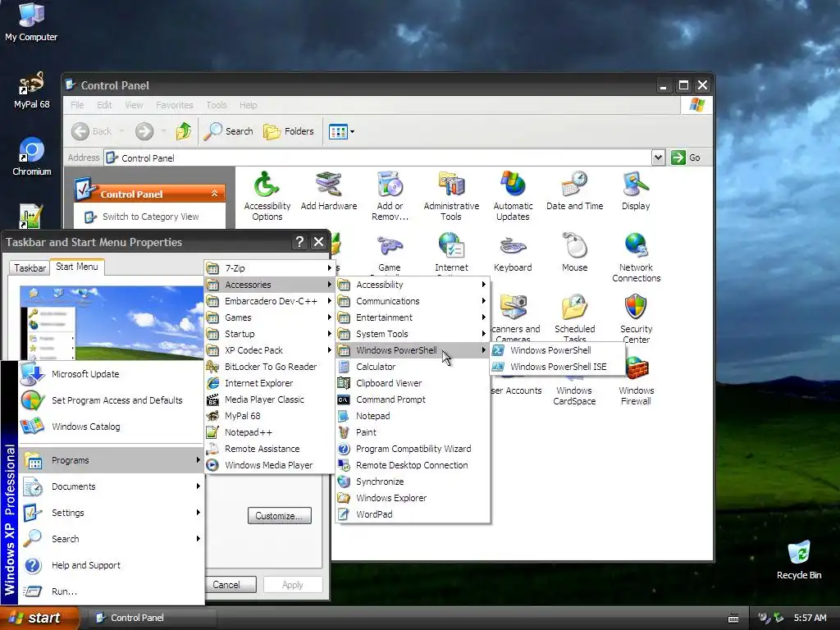Open the Mouse applet icon
The image size is (840, 630).
click(x=574, y=252)
